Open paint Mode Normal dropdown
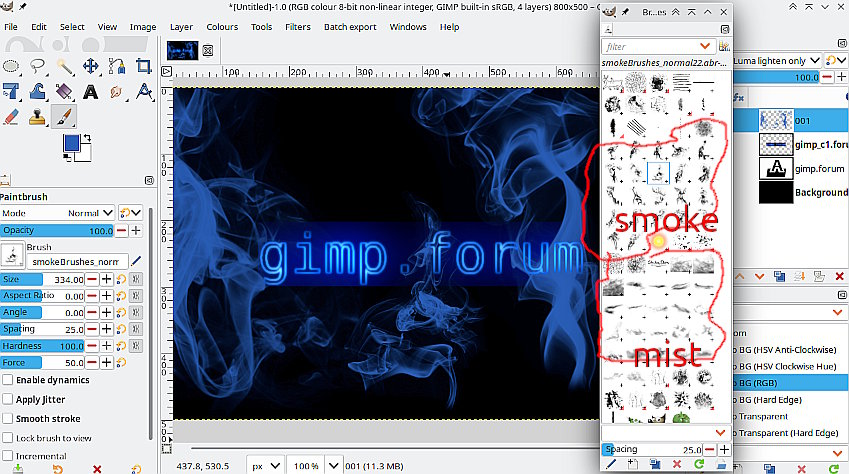The width and height of the screenshot is (849, 474). pyautogui.click(x=57, y=213)
